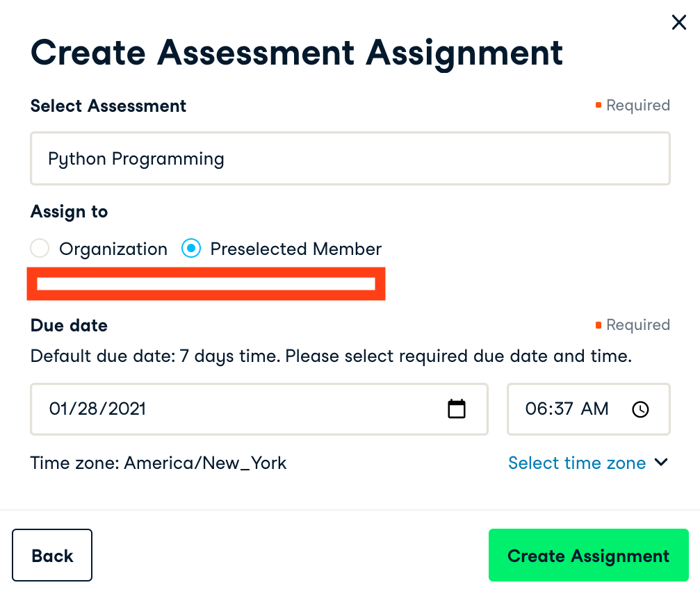Image resolution: width=700 pixels, height=594 pixels.
Task: Click the America/New_York time zone text
Action: pyautogui.click(x=205, y=463)
